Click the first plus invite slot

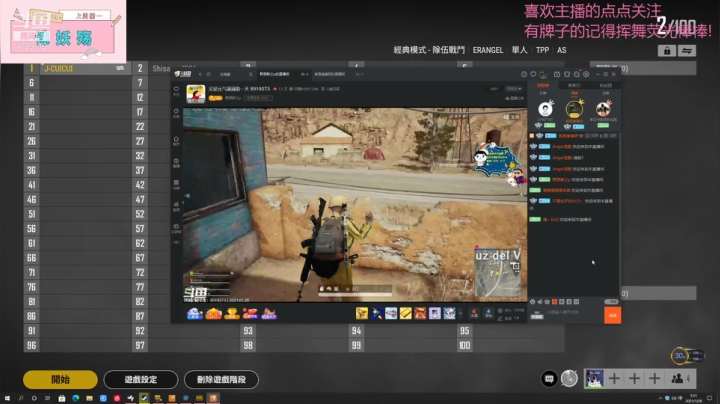614,379
